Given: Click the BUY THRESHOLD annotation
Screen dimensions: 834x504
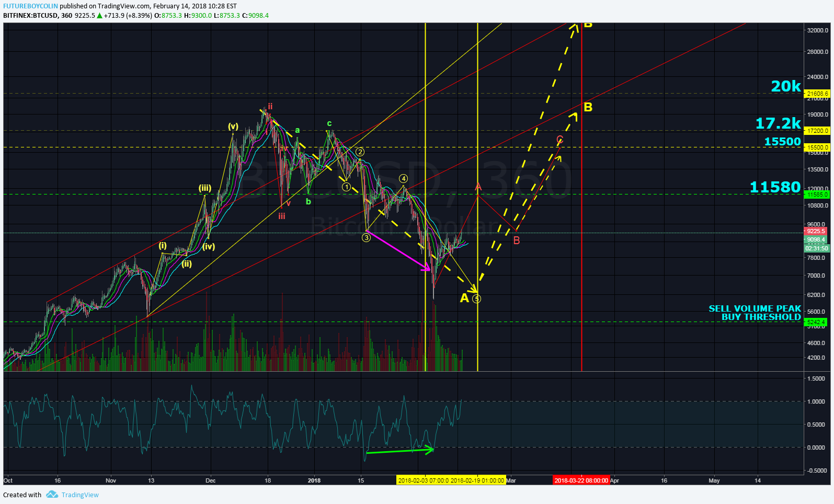Looking at the screenshot, I should pyautogui.click(x=761, y=317).
